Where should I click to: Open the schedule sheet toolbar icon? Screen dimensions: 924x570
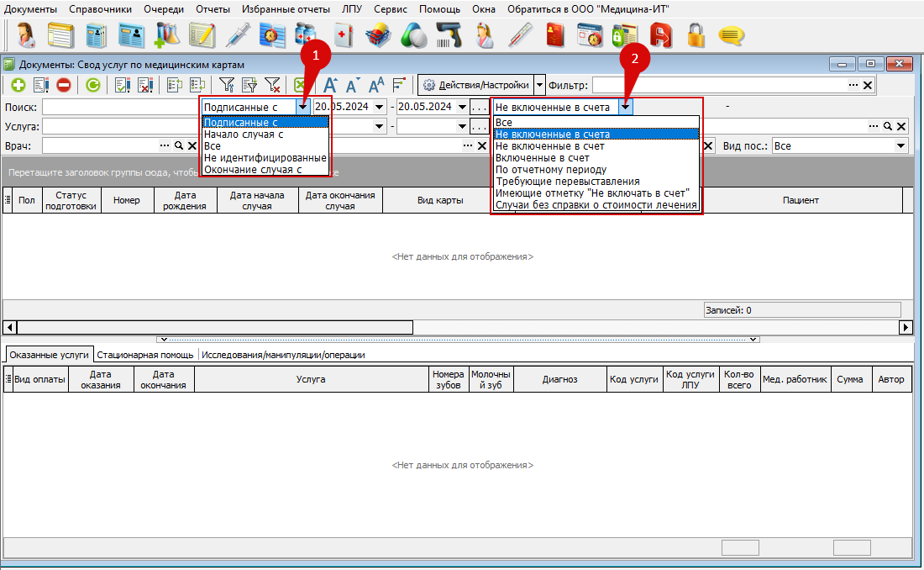pyautogui.click(x=60, y=35)
